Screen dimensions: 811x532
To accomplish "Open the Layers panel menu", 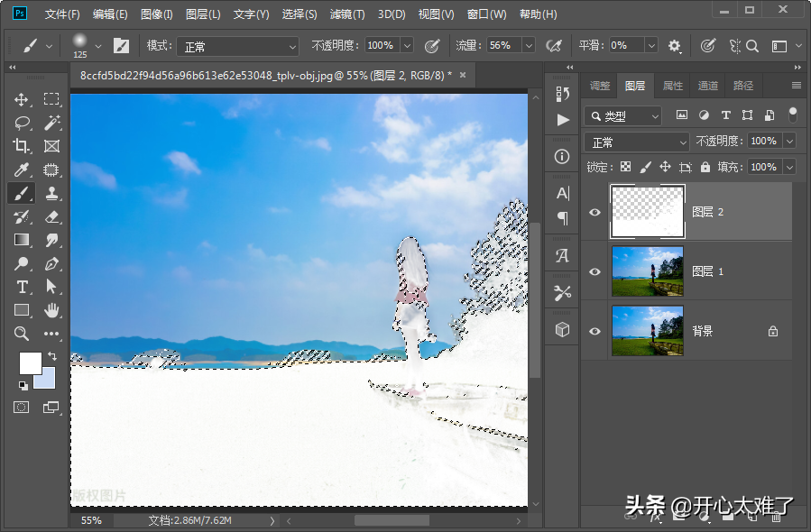I will (796, 86).
